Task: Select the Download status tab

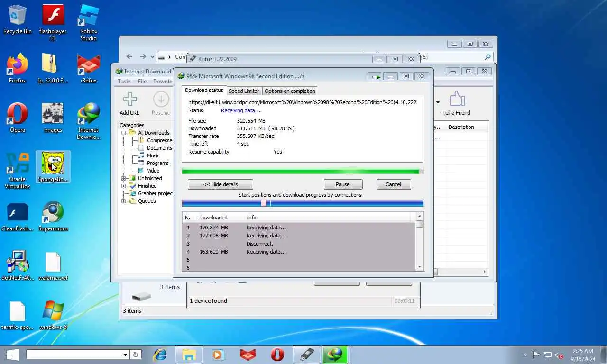Action: 204,90
